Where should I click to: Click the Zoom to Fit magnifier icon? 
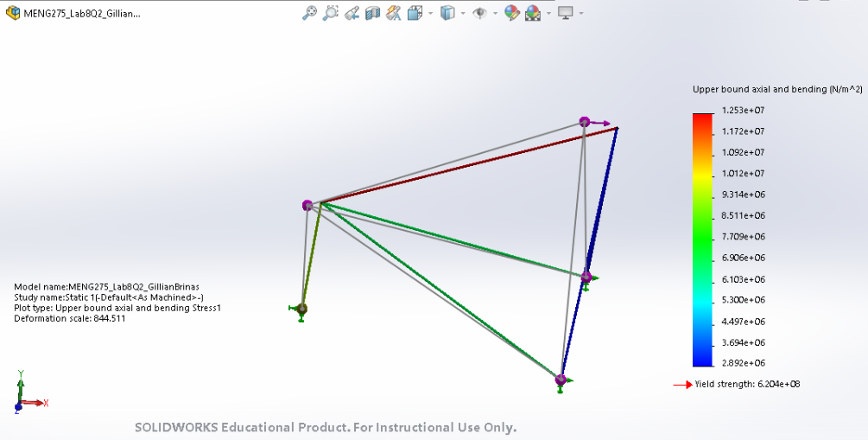pyautogui.click(x=309, y=13)
